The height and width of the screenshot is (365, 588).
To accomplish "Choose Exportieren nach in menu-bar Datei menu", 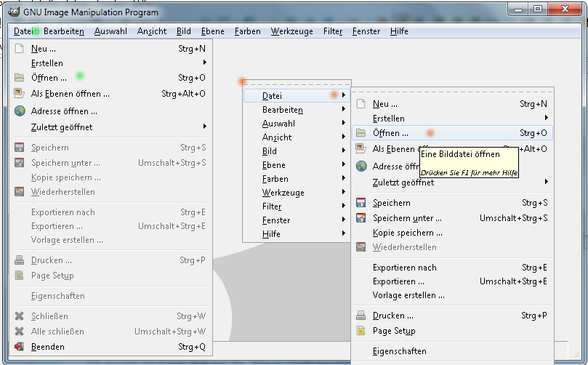I will pyautogui.click(x=112, y=212).
